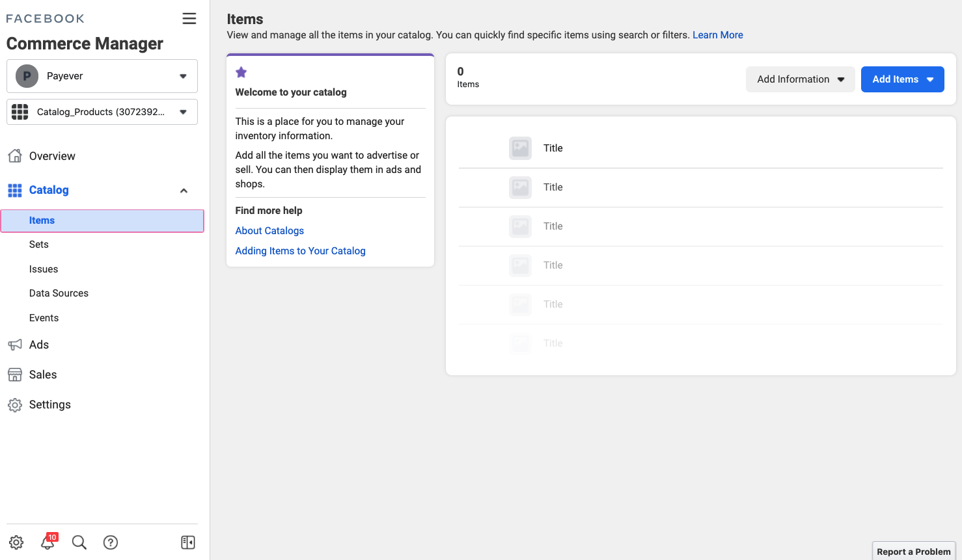Open the Payever account dropdown
The height and width of the screenshot is (560, 962).
pyautogui.click(x=102, y=76)
